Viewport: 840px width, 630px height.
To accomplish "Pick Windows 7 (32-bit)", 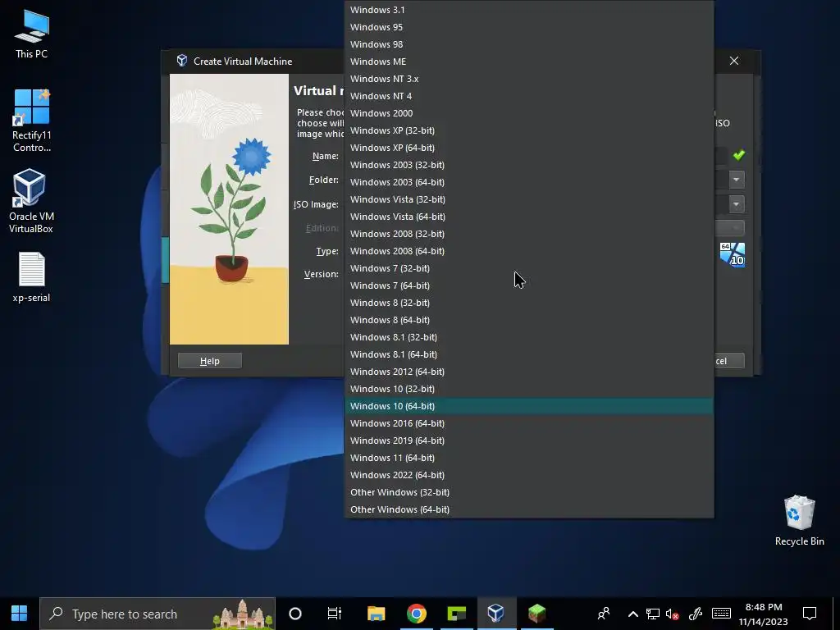I will coord(529,268).
